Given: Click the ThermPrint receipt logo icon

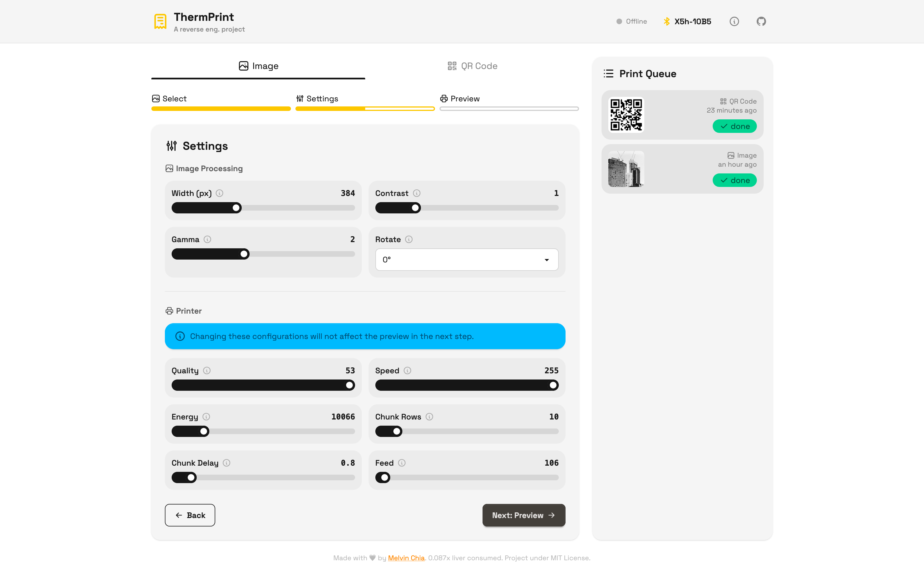Looking at the screenshot, I should tap(160, 21).
